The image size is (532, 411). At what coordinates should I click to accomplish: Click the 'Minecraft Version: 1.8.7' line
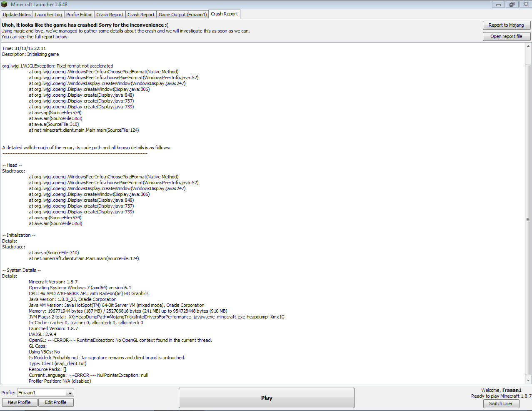coord(53,282)
